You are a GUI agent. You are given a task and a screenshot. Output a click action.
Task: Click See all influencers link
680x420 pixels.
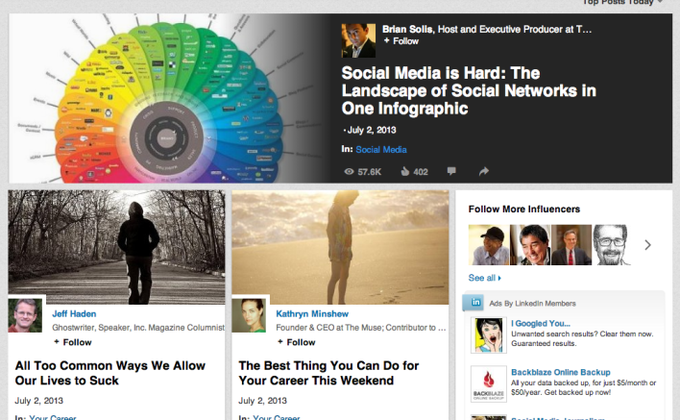pos(484,278)
